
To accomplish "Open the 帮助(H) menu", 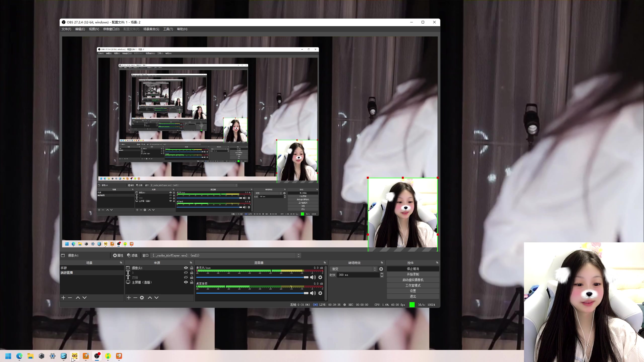I will (182, 29).
